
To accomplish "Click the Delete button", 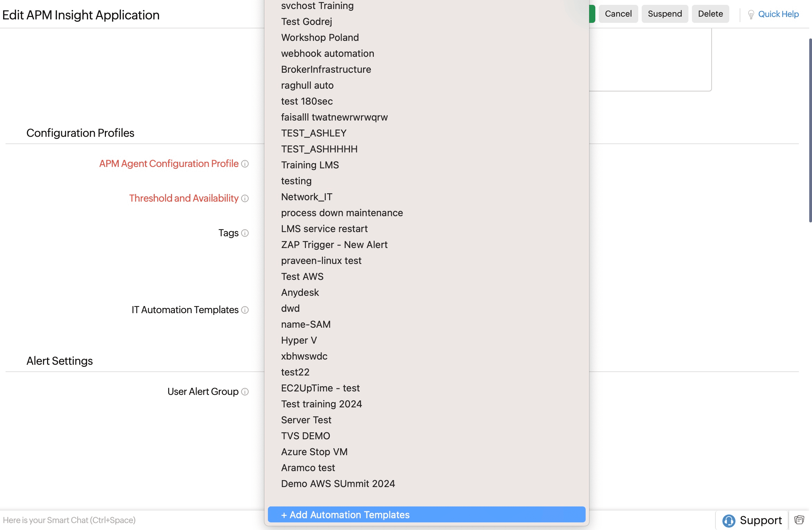I will [710, 14].
